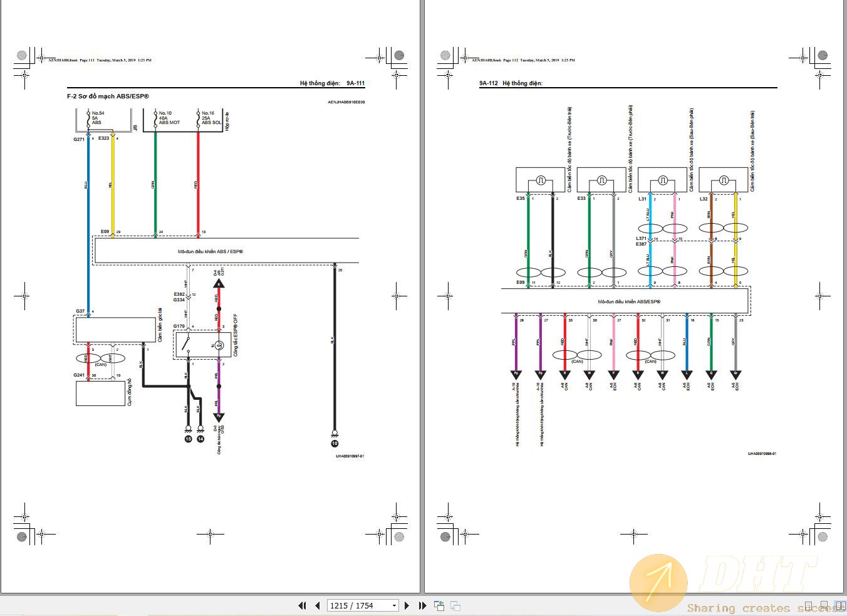847x616 pixels.
Task: Click ground point symbol 14
Action: pos(200,439)
